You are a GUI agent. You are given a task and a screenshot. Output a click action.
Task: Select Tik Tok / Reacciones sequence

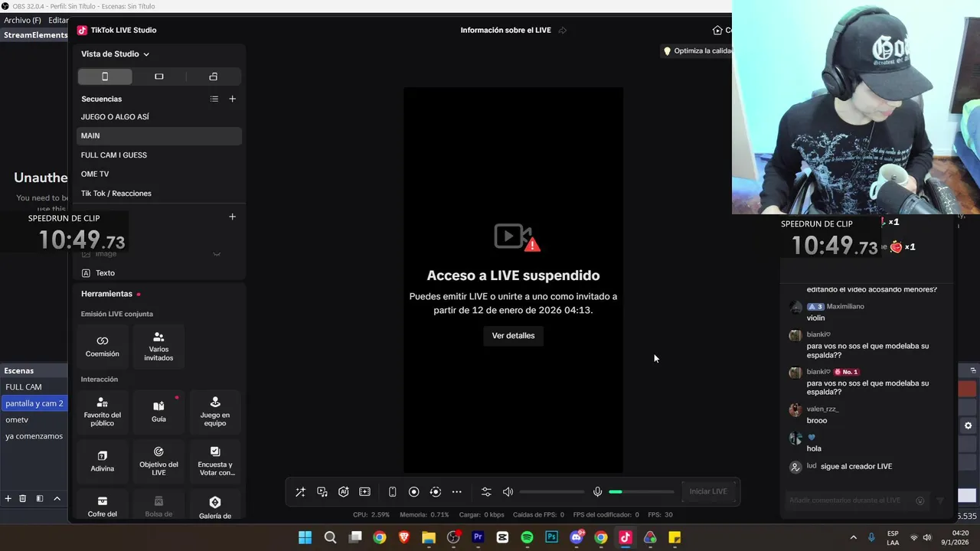[x=159, y=193]
